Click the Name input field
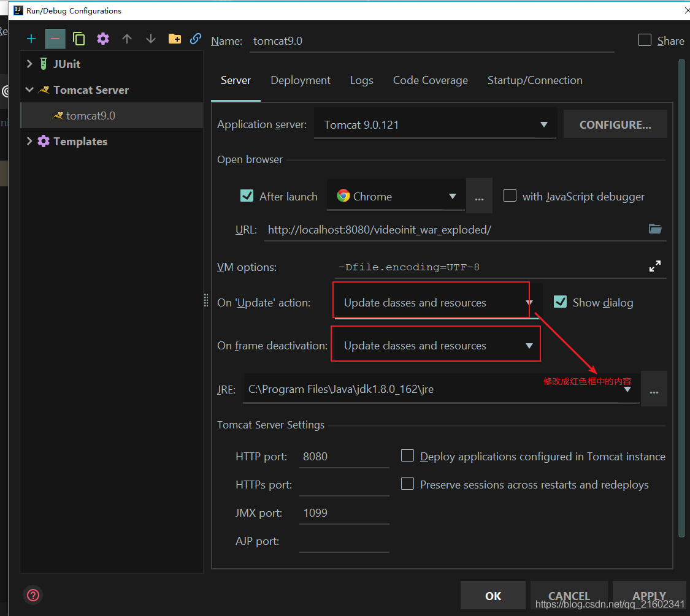690x616 pixels. tap(432, 41)
